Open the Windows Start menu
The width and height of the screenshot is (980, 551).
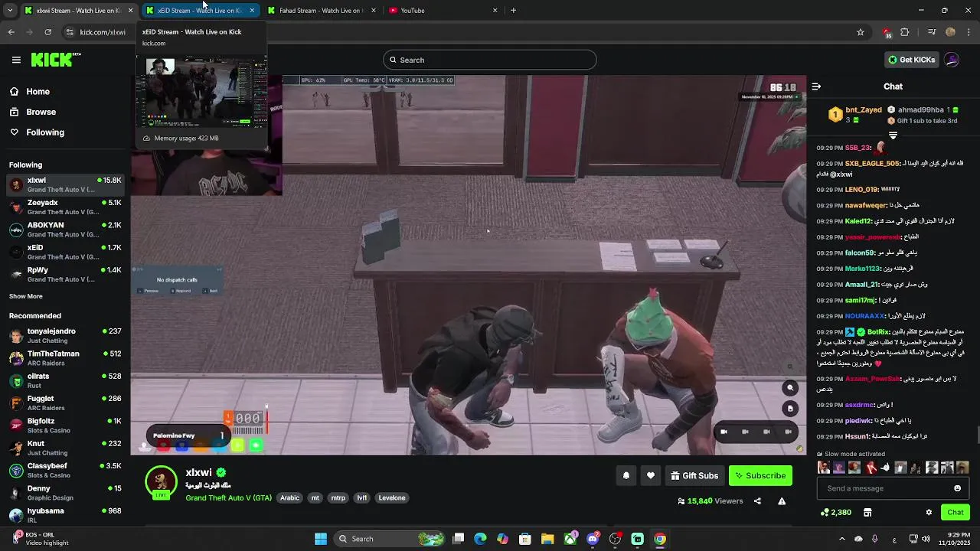click(321, 539)
